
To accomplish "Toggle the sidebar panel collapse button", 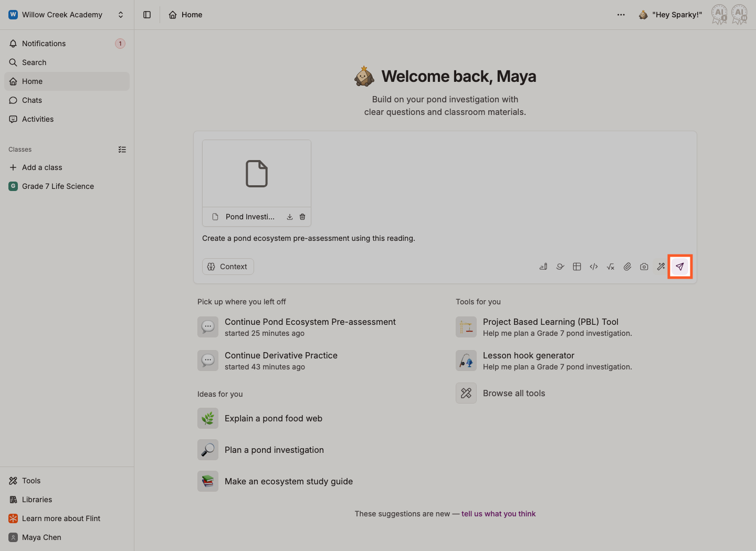I will pos(147,15).
